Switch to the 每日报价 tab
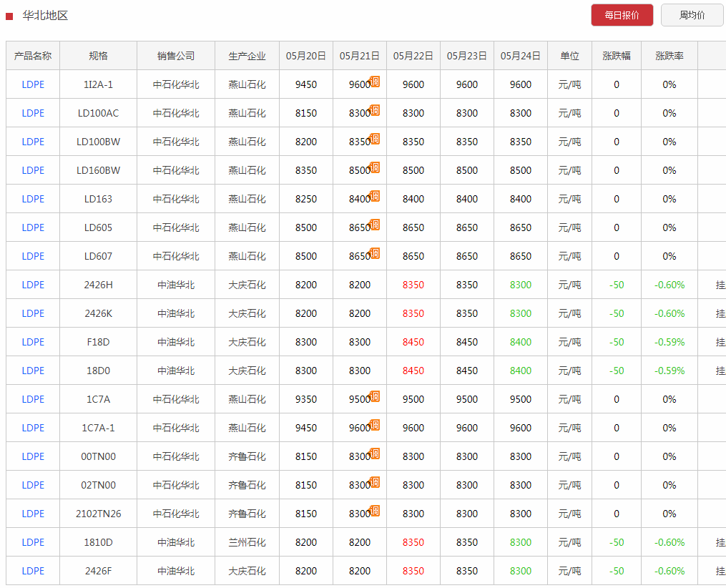Viewport: 726px width, 588px height. coord(622,15)
